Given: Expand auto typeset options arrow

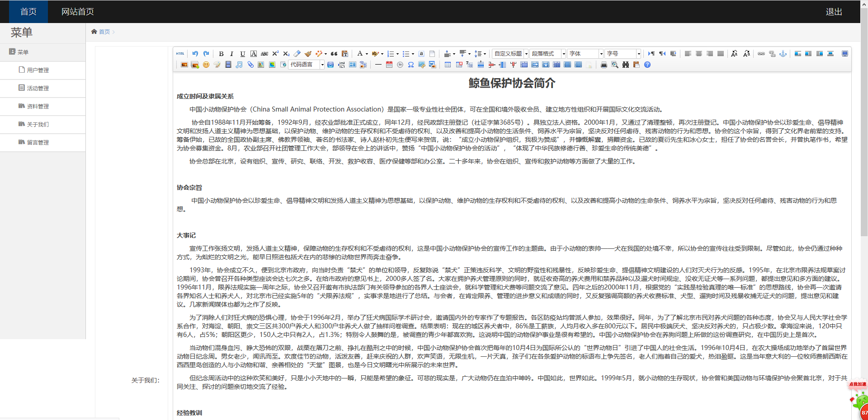Looking at the screenshot, I should click(326, 54).
